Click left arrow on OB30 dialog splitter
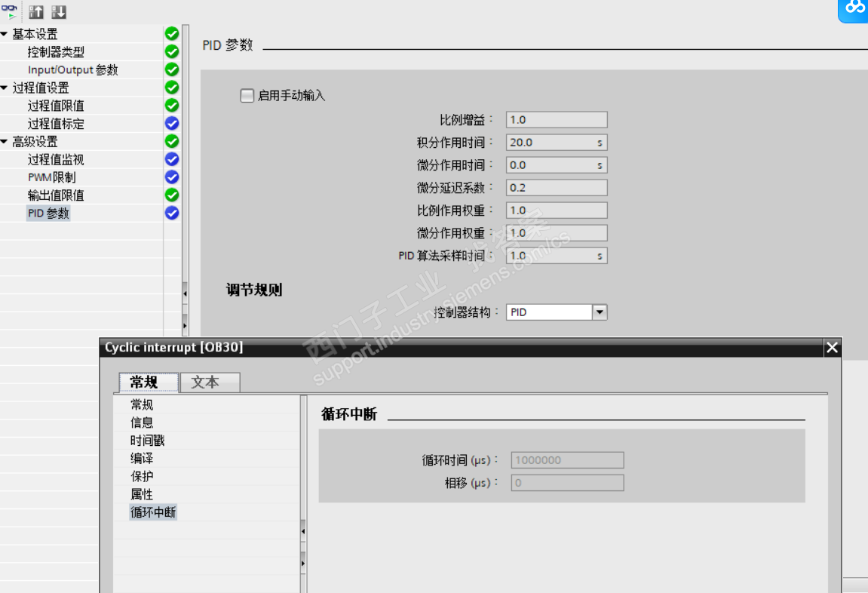Screen dimensions: 868x593 click(303, 531)
